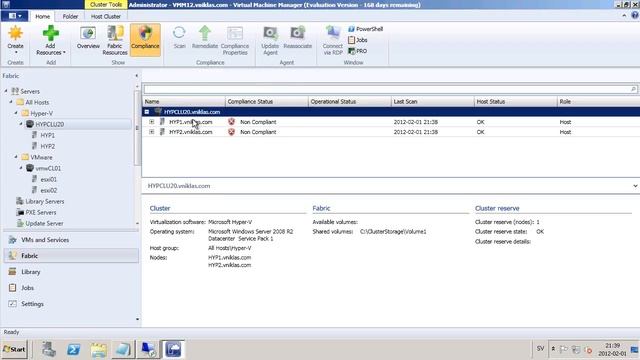Click the navigation pane overflow arrow

click(x=137, y=319)
